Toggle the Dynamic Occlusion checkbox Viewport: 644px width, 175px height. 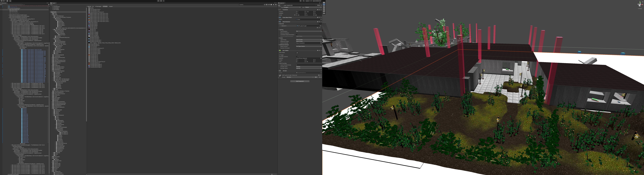click(x=297, y=48)
